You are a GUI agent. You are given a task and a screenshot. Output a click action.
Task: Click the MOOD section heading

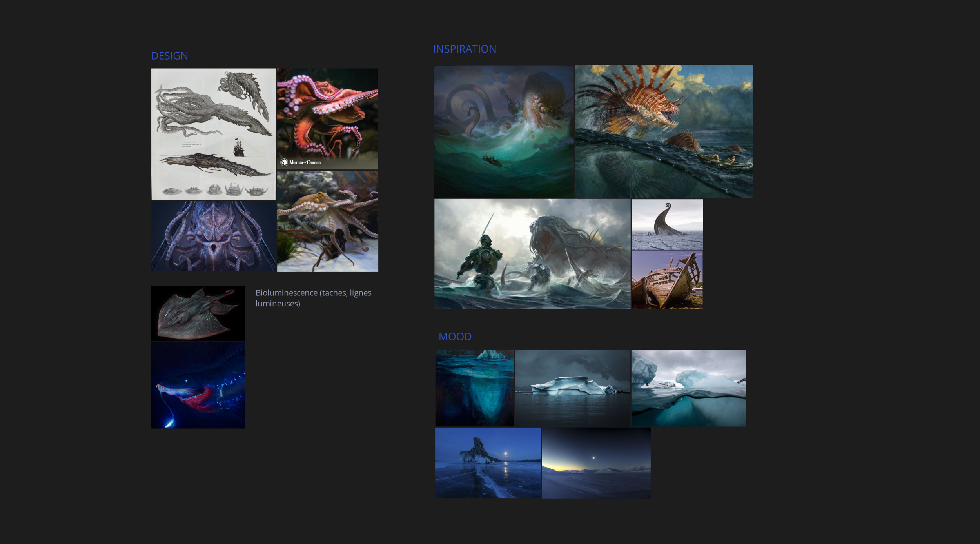[x=455, y=337]
